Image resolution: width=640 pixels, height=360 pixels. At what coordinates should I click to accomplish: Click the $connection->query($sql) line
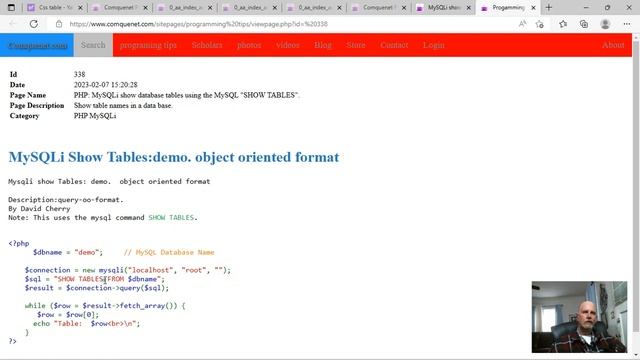pyautogui.click(x=96, y=288)
